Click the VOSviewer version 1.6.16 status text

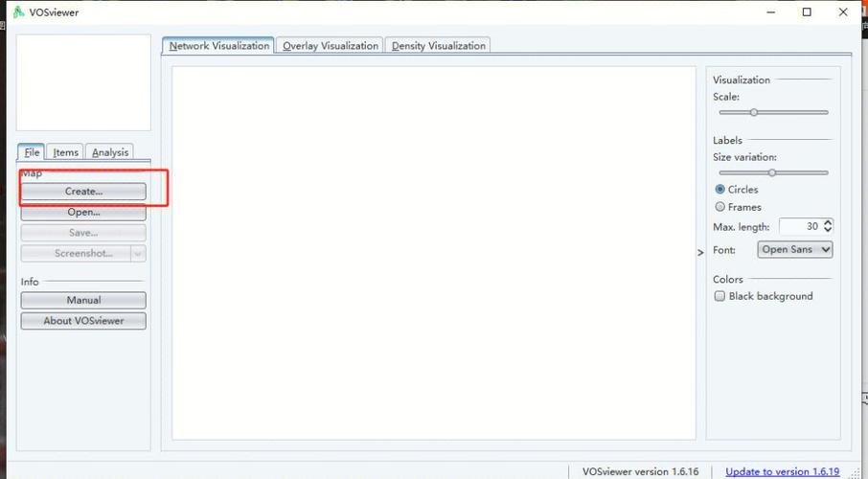pos(641,471)
